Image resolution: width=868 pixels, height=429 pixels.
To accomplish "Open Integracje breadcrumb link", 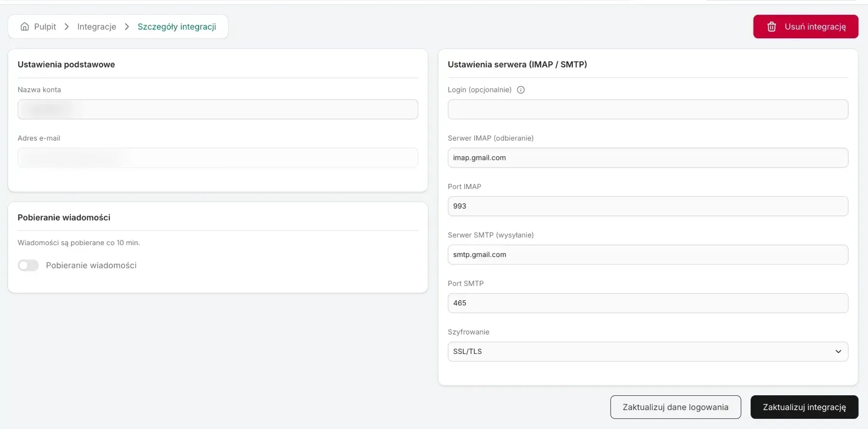I will click(x=97, y=27).
